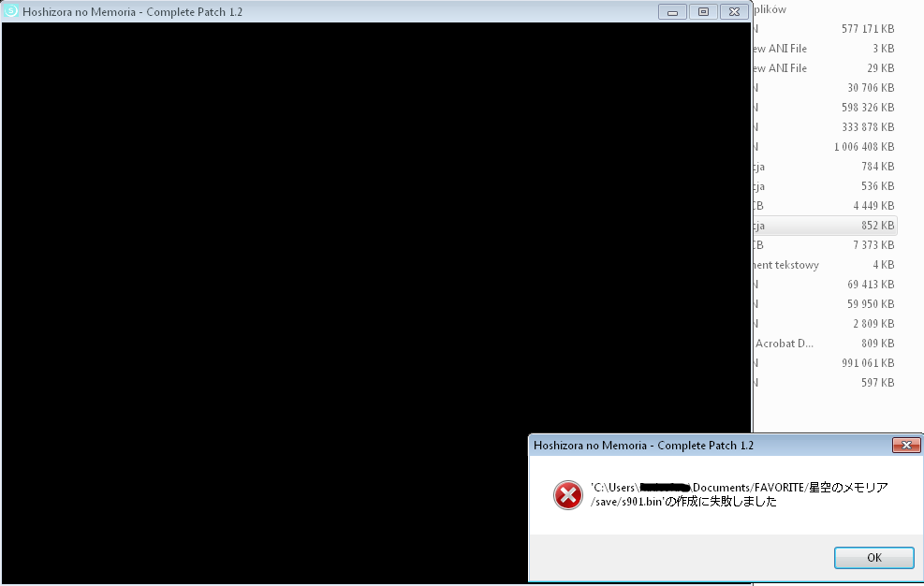Image resolution: width=924 pixels, height=586 pixels.
Task: Close the error dialog with red X
Action: point(905,446)
